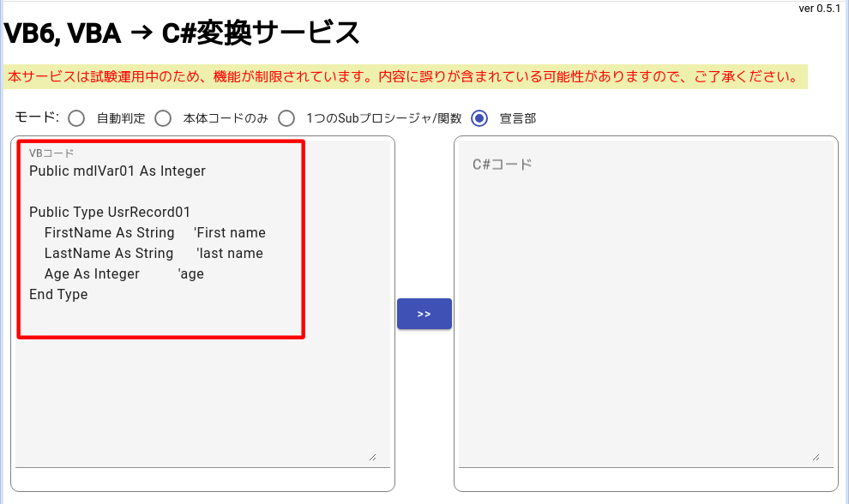Click the comment 'age
The height and width of the screenshot is (504, 849).
[x=190, y=274]
